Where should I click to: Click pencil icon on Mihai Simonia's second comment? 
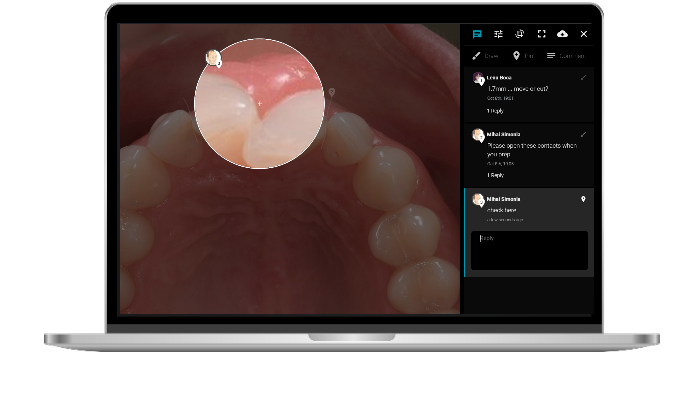583,134
